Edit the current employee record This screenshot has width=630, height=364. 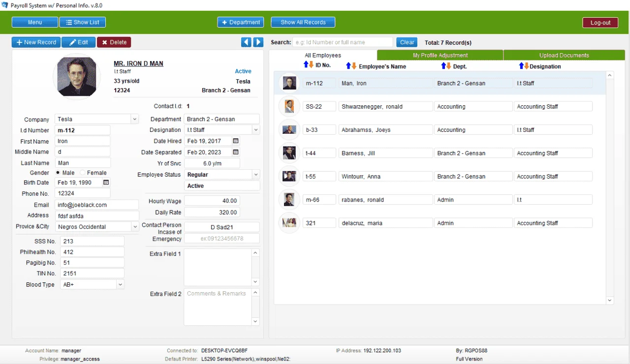78,42
